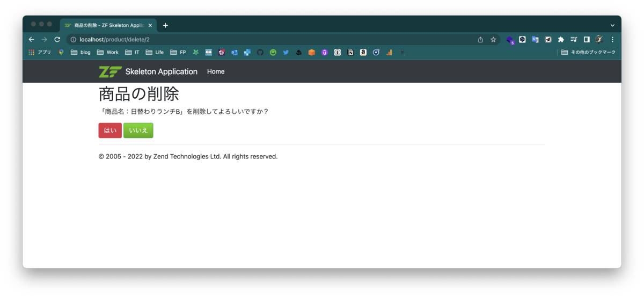Viewport: 644px width, 298px height.
Task: Open the IT bookmark folder
Action: [x=132, y=52]
